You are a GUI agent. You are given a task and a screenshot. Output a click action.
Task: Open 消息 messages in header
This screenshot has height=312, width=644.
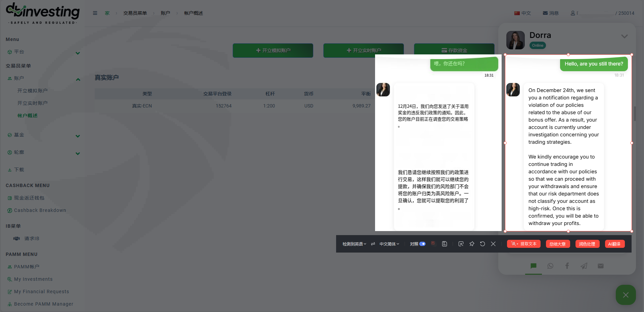pos(551,13)
